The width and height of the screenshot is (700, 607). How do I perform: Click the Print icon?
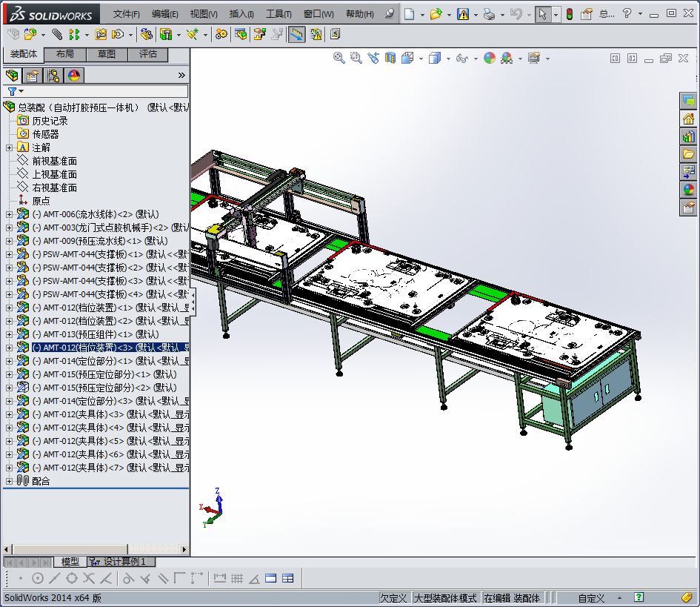[x=490, y=14]
